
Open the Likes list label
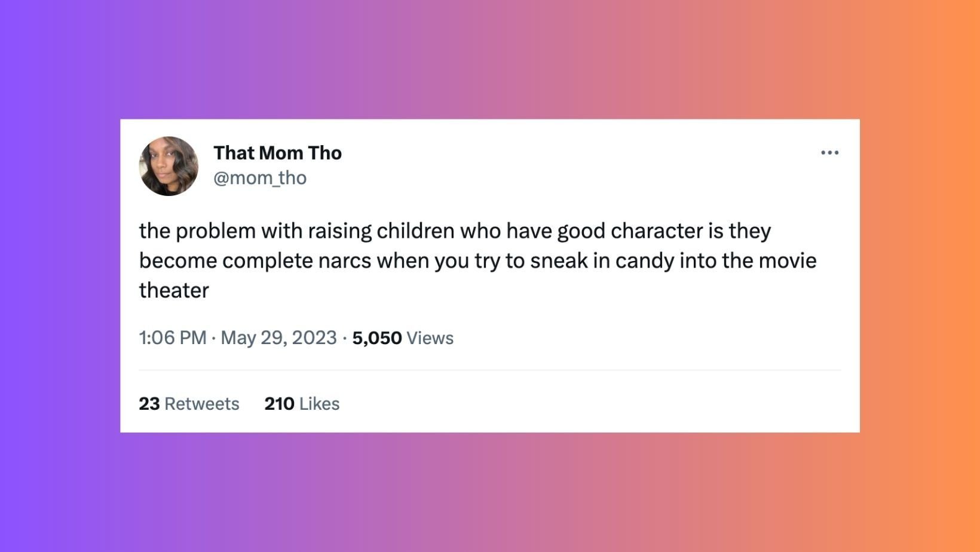coord(319,404)
